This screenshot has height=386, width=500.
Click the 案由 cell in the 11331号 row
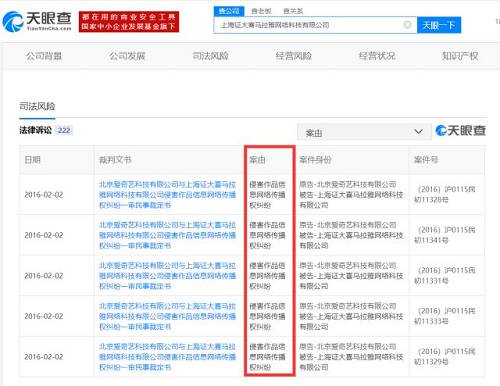pos(267,276)
